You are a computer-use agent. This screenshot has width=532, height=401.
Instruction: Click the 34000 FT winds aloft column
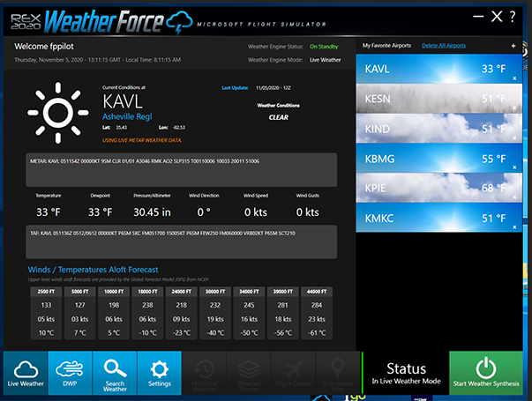pyautogui.click(x=249, y=313)
